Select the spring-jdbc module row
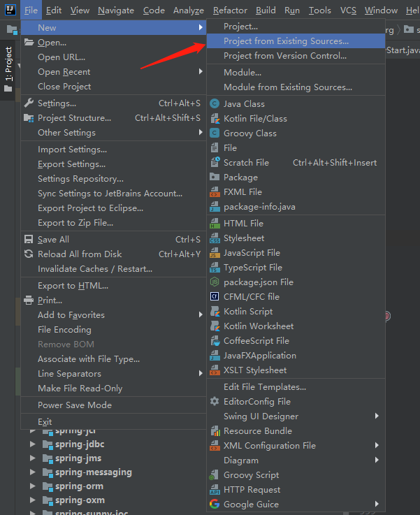The width and height of the screenshot is (420, 515). tap(80, 444)
